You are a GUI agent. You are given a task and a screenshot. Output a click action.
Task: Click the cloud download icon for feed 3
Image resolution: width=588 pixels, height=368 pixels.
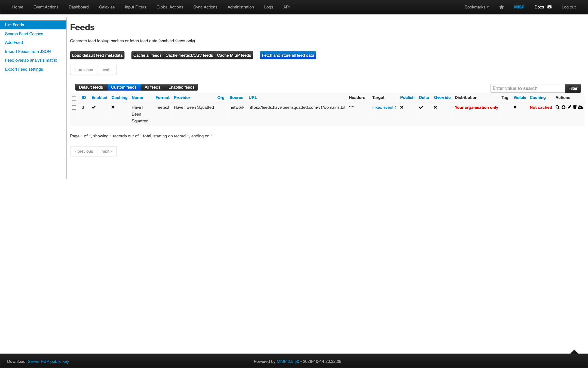[x=580, y=107]
